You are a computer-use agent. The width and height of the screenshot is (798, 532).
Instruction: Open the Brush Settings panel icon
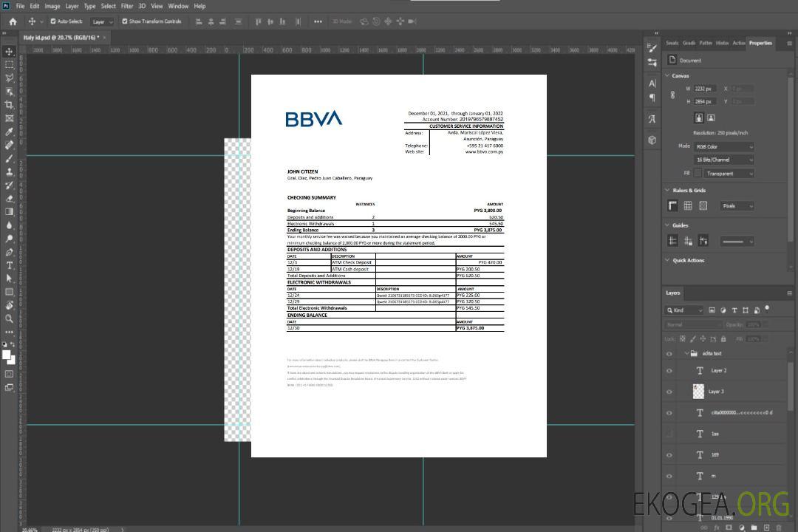652,63
